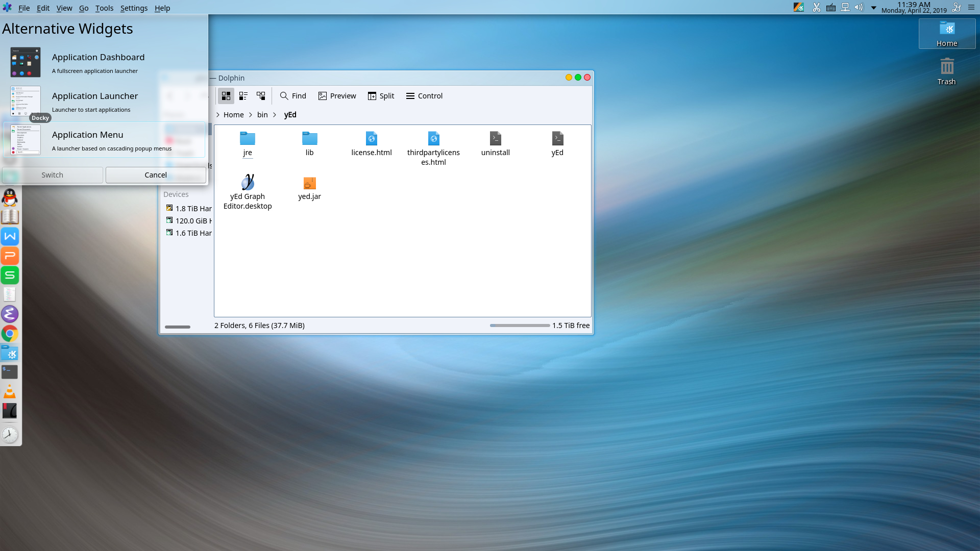Select the Details view mode icon
The width and height of the screenshot is (980, 551).
(x=261, y=96)
